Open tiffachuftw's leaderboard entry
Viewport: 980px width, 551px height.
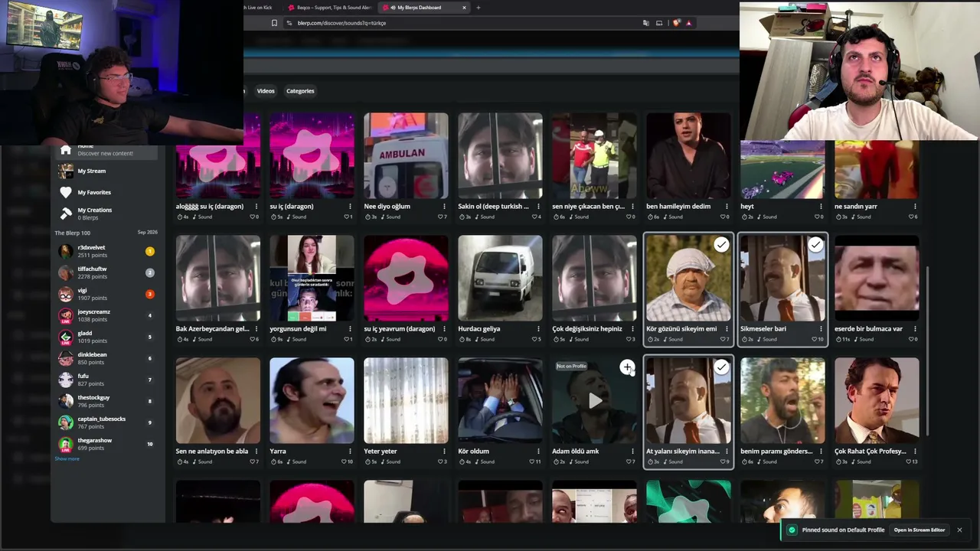[107, 272]
